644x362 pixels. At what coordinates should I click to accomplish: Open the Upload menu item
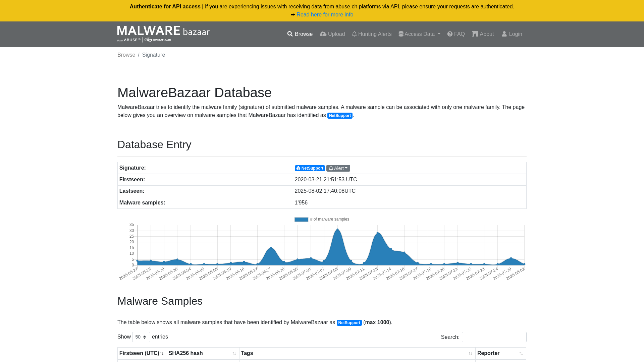pos(332,34)
